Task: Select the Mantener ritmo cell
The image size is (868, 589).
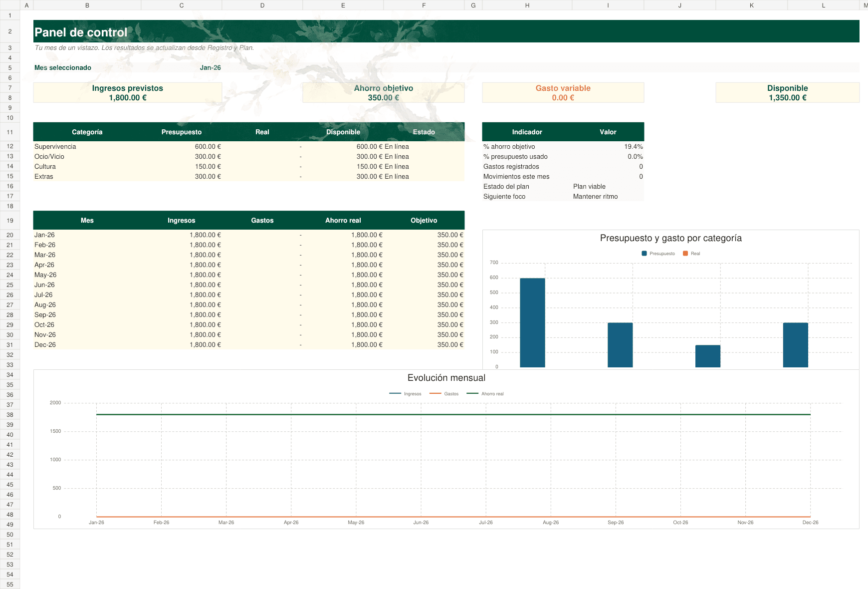Action: 608,197
